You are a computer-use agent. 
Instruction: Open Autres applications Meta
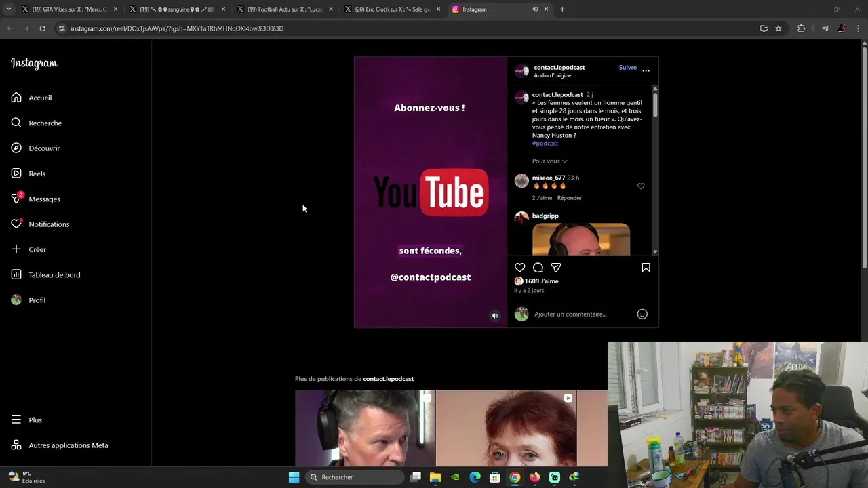click(60, 445)
